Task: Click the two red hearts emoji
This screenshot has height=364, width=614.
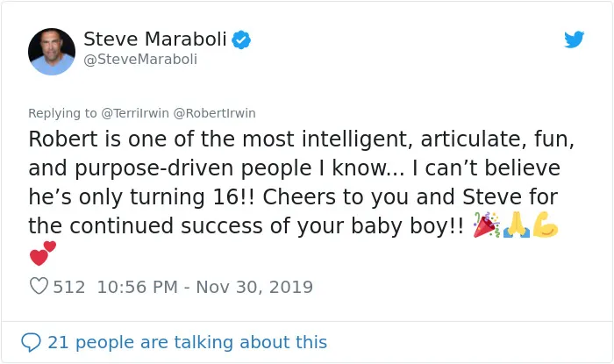Action: click(43, 253)
